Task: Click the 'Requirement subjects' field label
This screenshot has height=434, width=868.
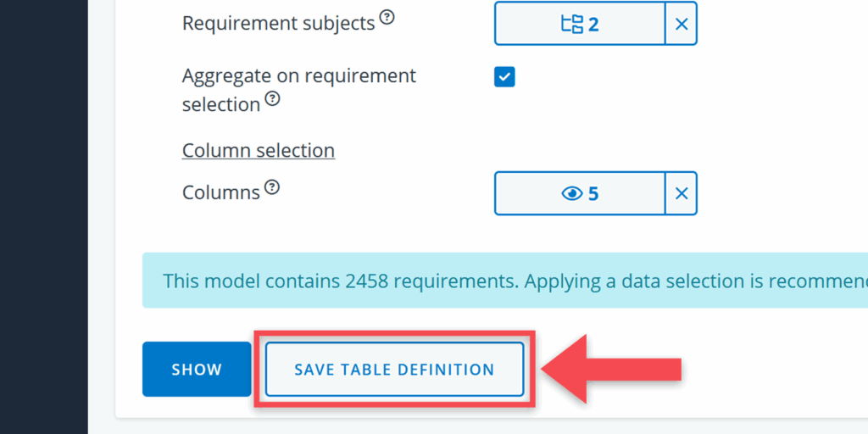Action: 278,24
